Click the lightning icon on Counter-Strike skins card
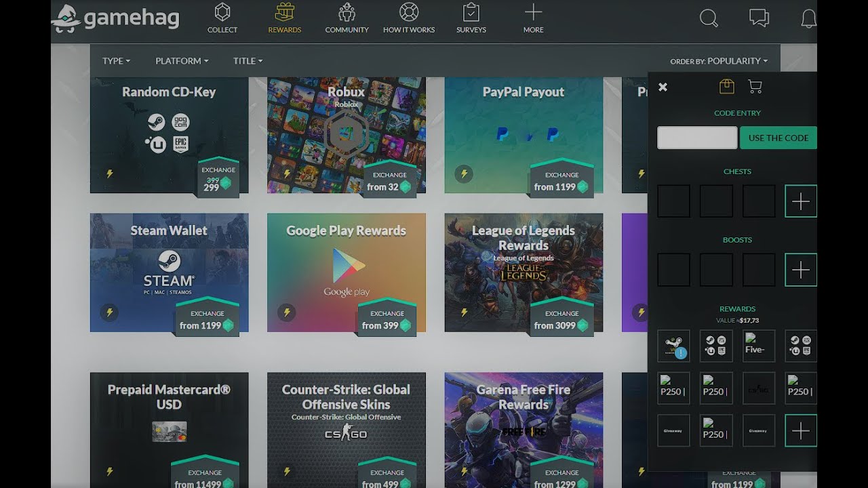Image resolution: width=868 pixels, height=488 pixels. tap(287, 471)
